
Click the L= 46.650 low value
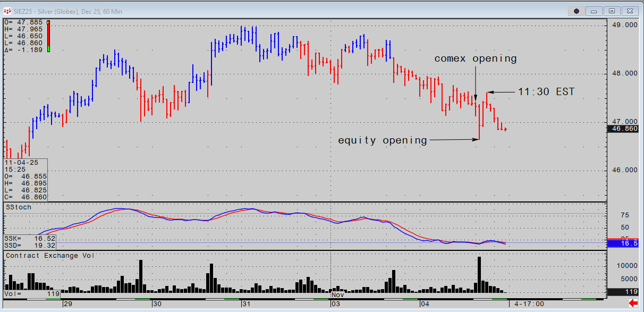pyautogui.click(x=23, y=36)
